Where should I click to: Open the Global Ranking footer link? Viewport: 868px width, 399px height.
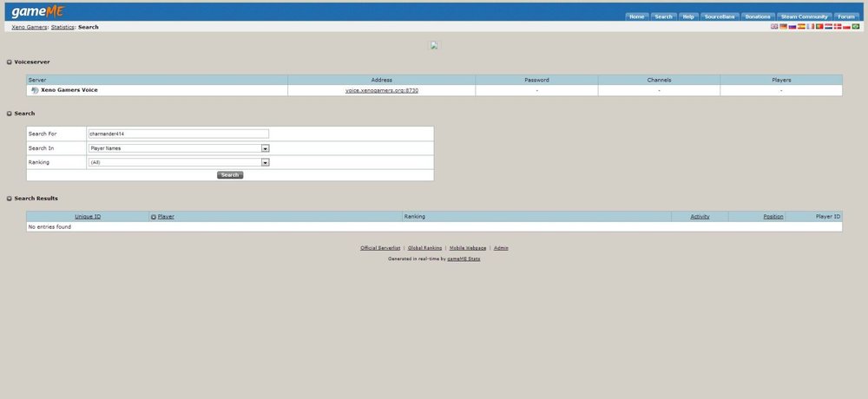tap(424, 248)
